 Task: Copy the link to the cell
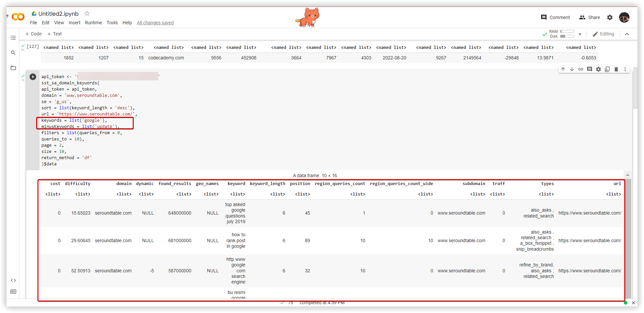pos(581,69)
